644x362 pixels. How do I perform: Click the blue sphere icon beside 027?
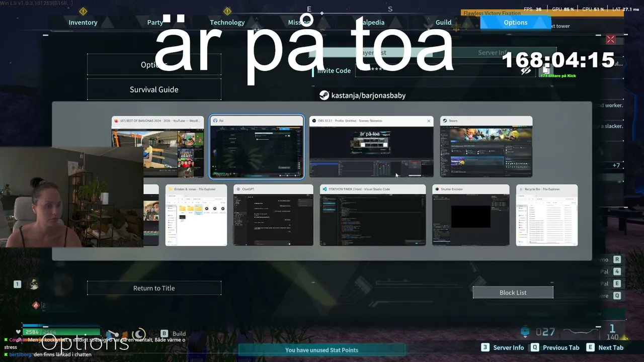pos(525,331)
